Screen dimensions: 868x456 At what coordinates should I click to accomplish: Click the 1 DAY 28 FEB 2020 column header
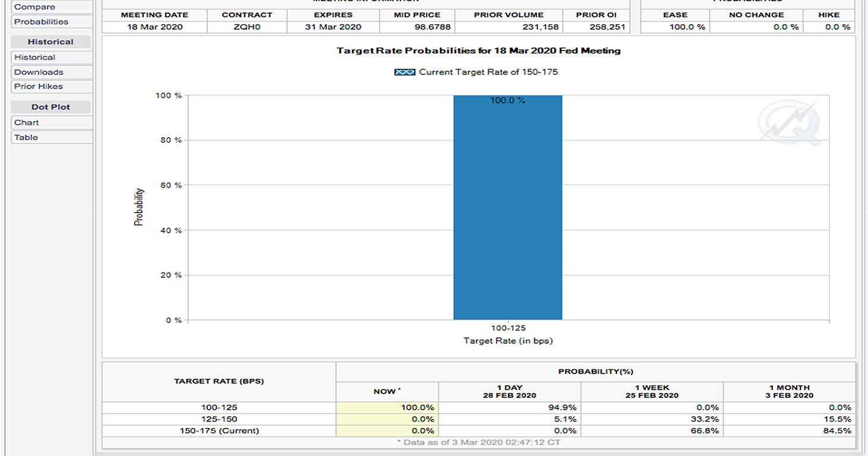click(x=510, y=391)
